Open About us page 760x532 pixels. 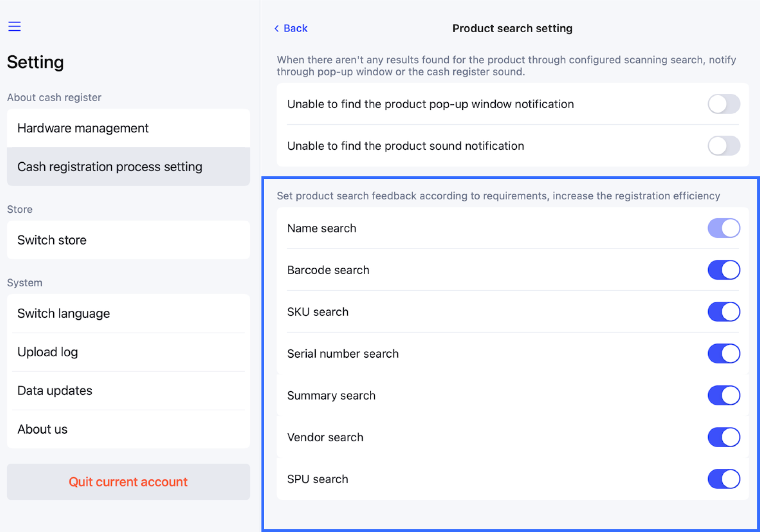128,429
